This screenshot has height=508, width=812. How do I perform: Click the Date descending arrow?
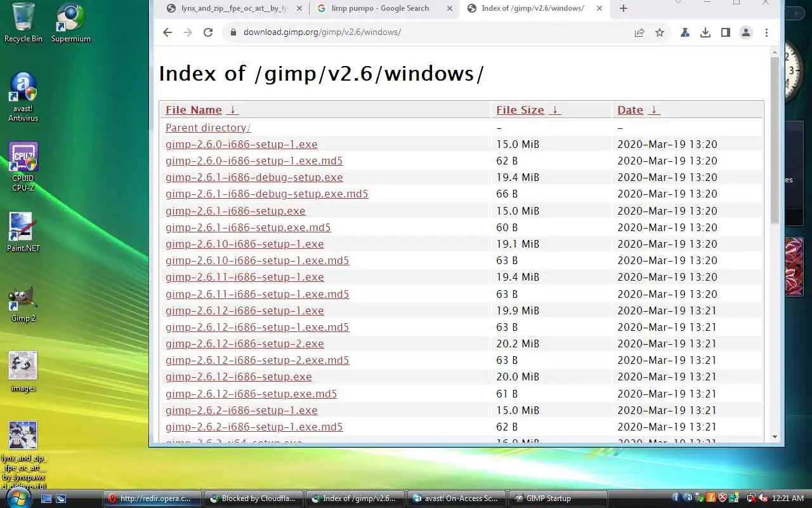pos(654,110)
